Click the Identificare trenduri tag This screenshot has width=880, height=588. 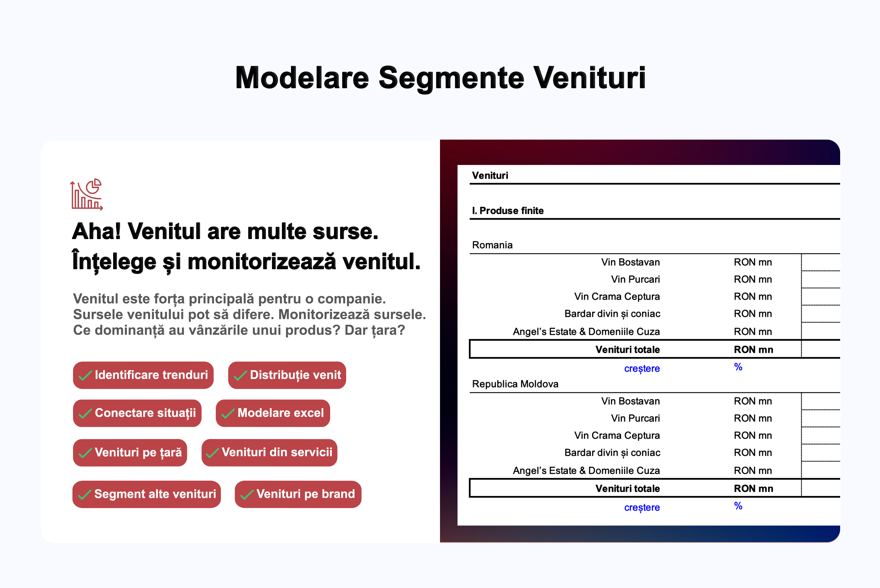coord(143,375)
